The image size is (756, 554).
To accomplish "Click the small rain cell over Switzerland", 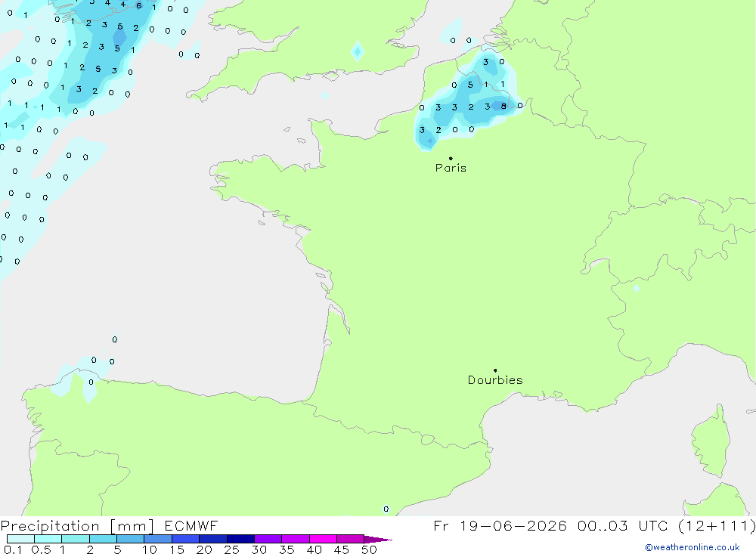I will tap(637, 288).
